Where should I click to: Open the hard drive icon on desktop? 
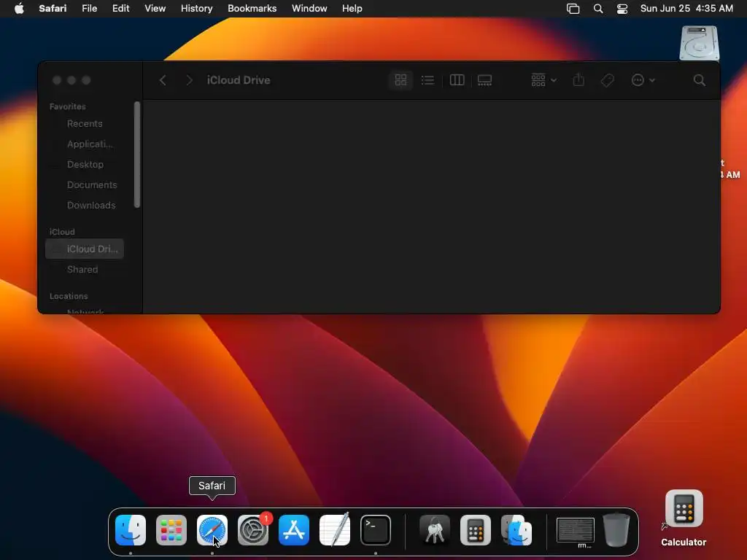[x=699, y=43]
